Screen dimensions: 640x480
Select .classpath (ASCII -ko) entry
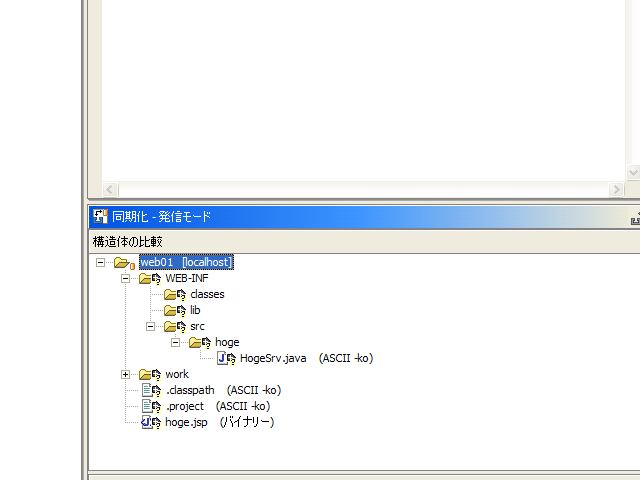coord(223,390)
